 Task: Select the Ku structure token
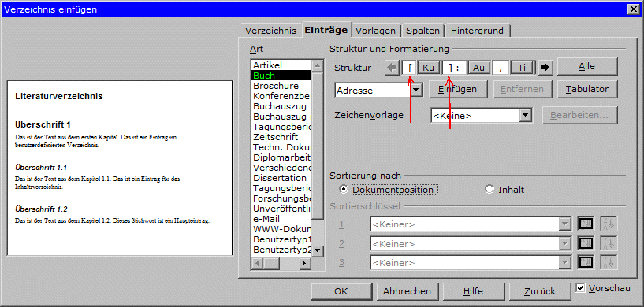[428, 68]
